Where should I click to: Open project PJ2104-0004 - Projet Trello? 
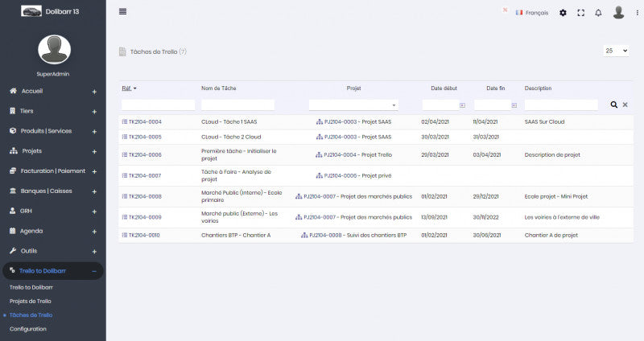[x=357, y=154]
